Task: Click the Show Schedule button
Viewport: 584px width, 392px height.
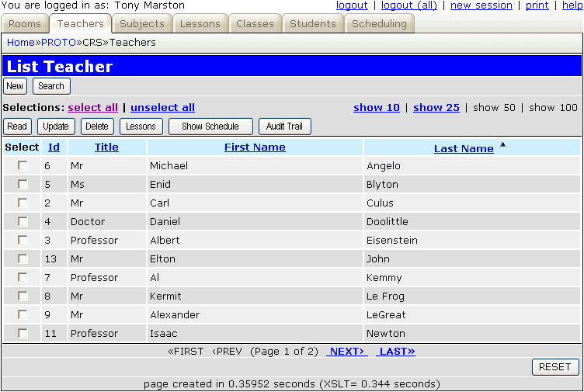Action: 210,127
